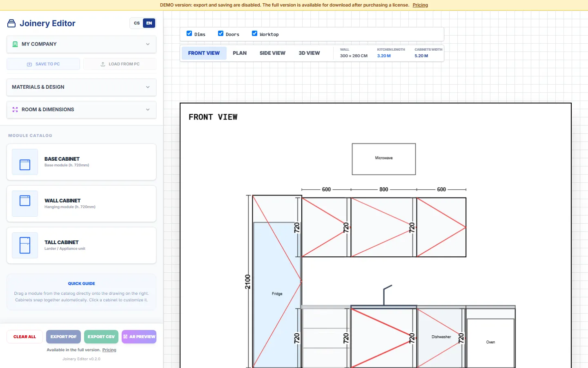This screenshot has height=368, width=588.
Task: Select the Dishwasher module in drawing
Action: (x=441, y=338)
